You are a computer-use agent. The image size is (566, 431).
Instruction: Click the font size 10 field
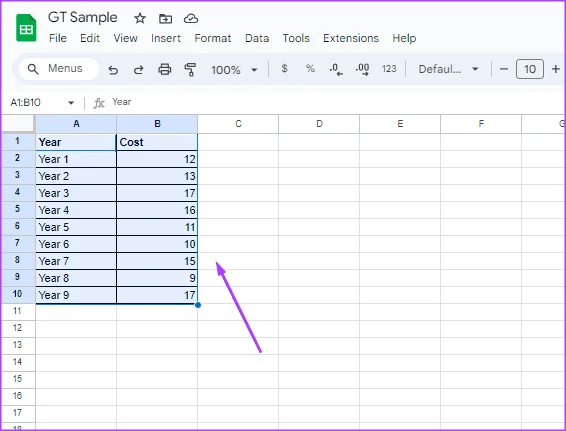(530, 69)
